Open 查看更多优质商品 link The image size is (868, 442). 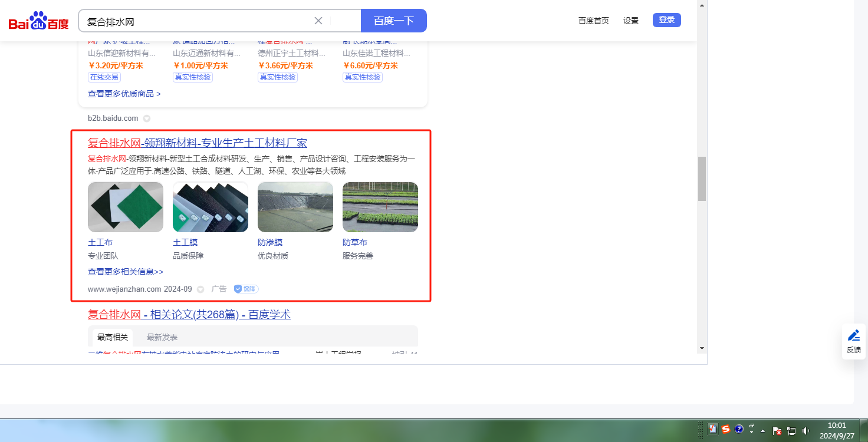[x=124, y=94]
